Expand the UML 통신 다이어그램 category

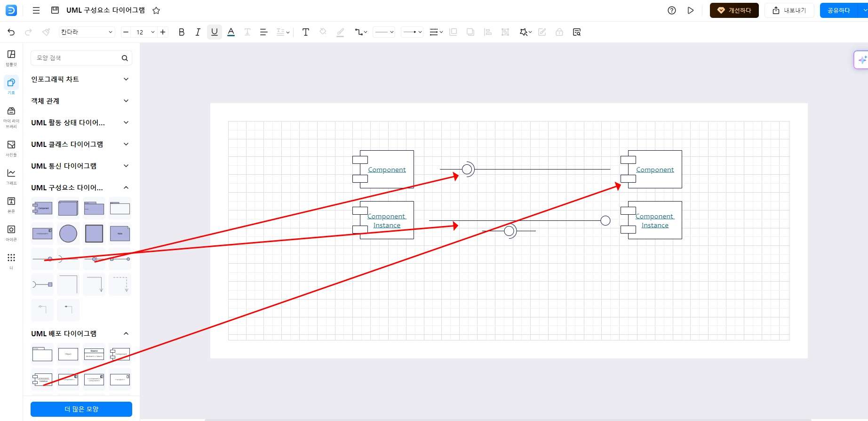coord(80,166)
